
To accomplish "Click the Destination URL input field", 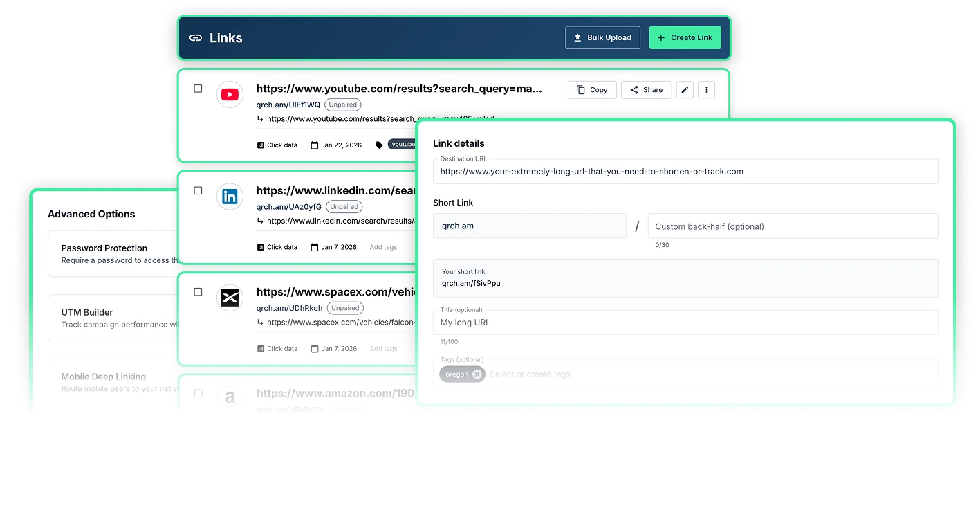I will point(685,172).
